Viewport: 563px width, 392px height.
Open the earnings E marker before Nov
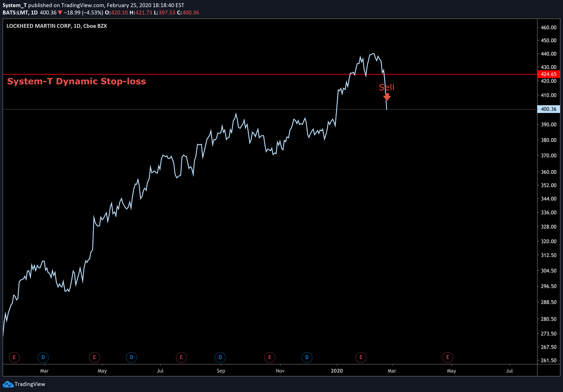[270, 357]
